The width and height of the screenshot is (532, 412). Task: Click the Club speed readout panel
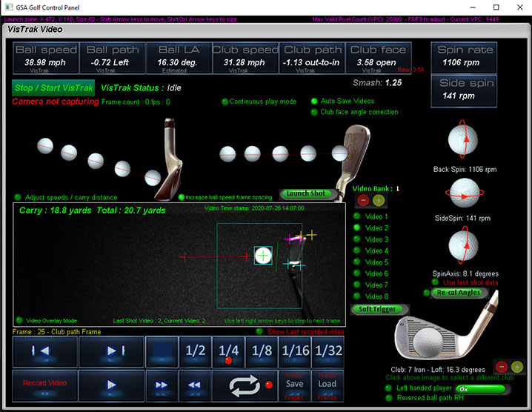click(x=245, y=58)
